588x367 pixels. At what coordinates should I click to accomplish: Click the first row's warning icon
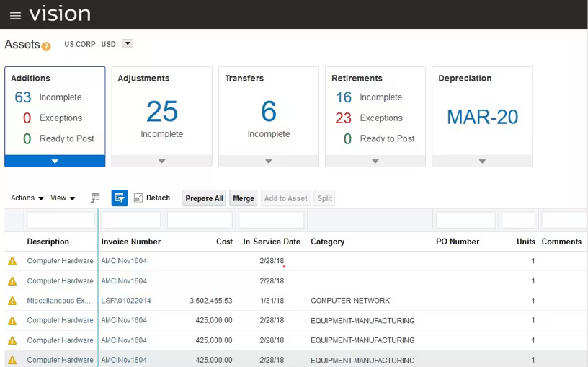12,261
